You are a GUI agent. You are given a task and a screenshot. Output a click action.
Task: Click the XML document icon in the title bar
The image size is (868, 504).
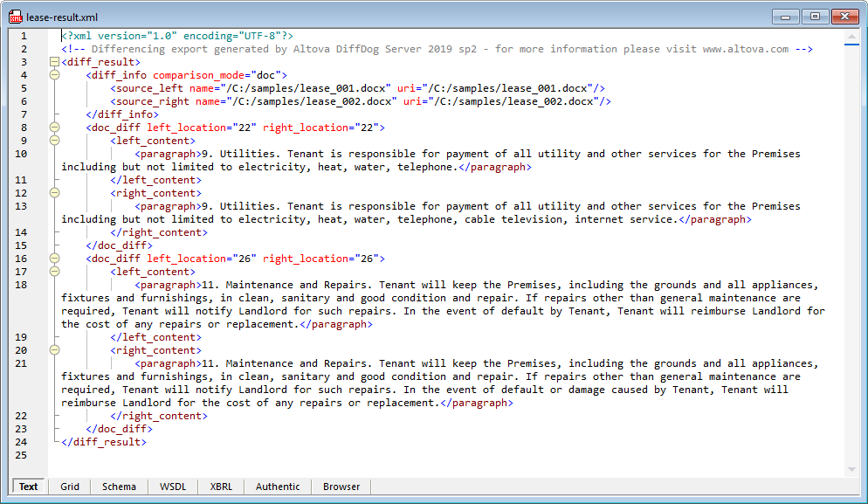(16, 16)
